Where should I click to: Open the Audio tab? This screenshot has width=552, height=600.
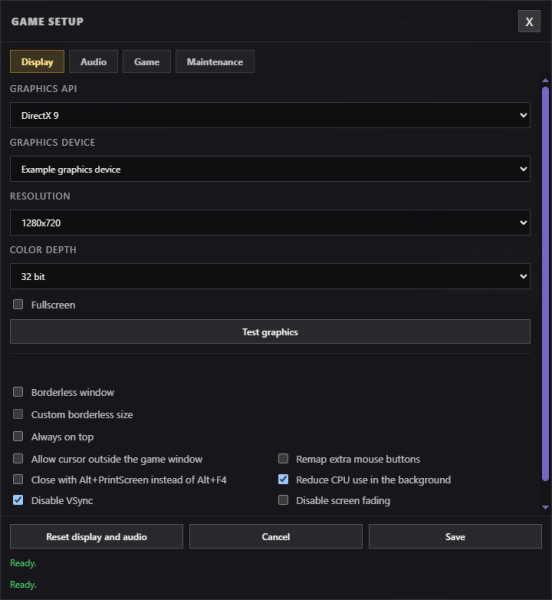point(93,62)
